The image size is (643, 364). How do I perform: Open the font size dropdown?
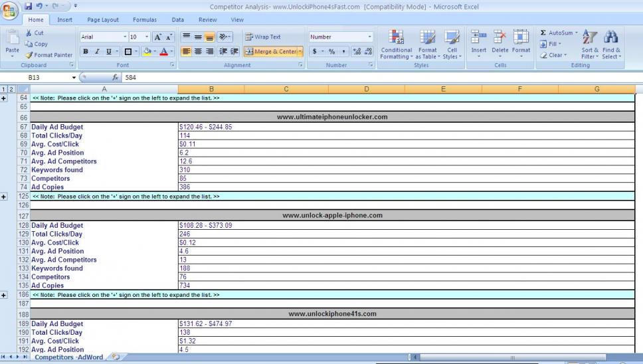pyautogui.click(x=147, y=37)
